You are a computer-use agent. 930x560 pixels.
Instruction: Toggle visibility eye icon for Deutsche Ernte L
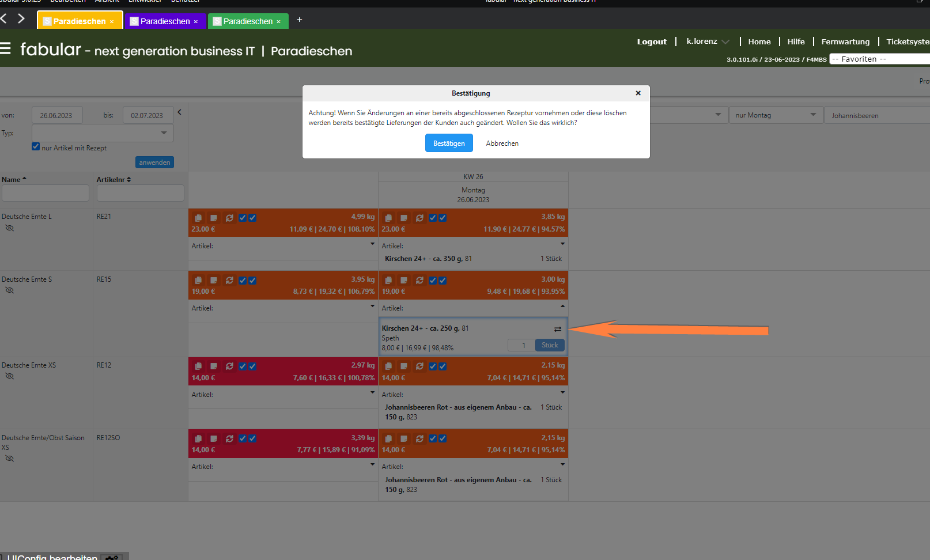click(9, 228)
